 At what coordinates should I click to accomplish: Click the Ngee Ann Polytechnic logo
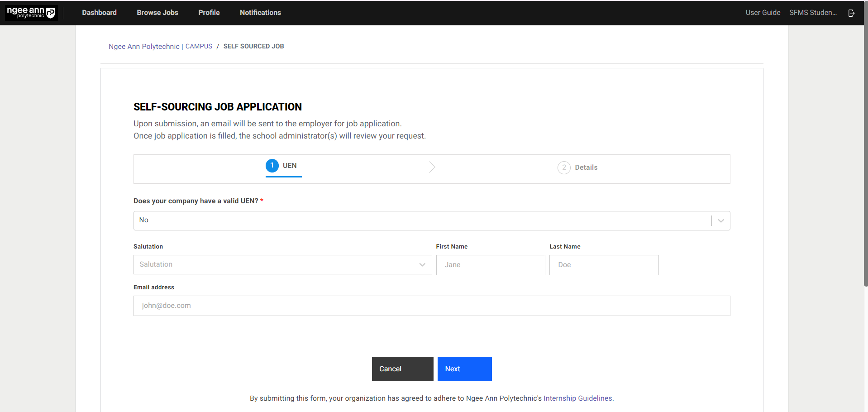click(x=31, y=13)
